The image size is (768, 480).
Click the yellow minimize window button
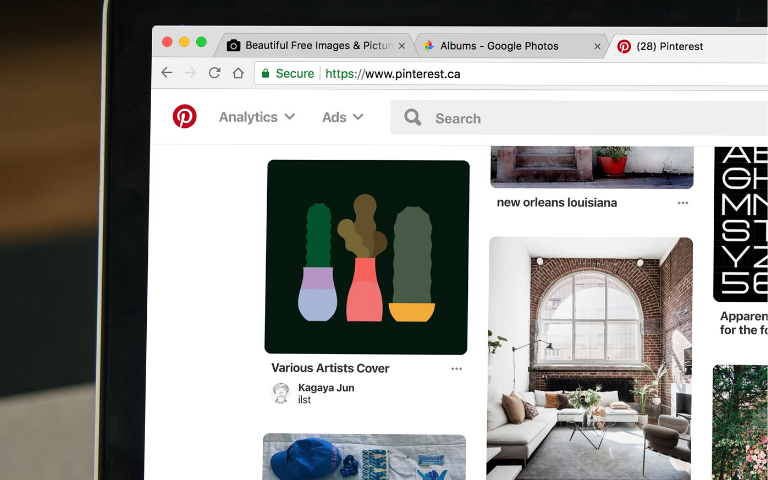click(x=184, y=42)
